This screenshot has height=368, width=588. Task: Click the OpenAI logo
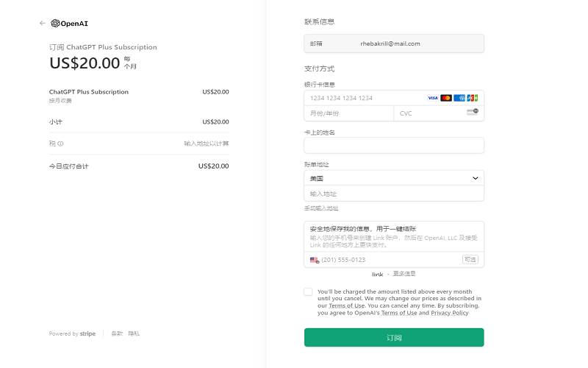tap(69, 24)
